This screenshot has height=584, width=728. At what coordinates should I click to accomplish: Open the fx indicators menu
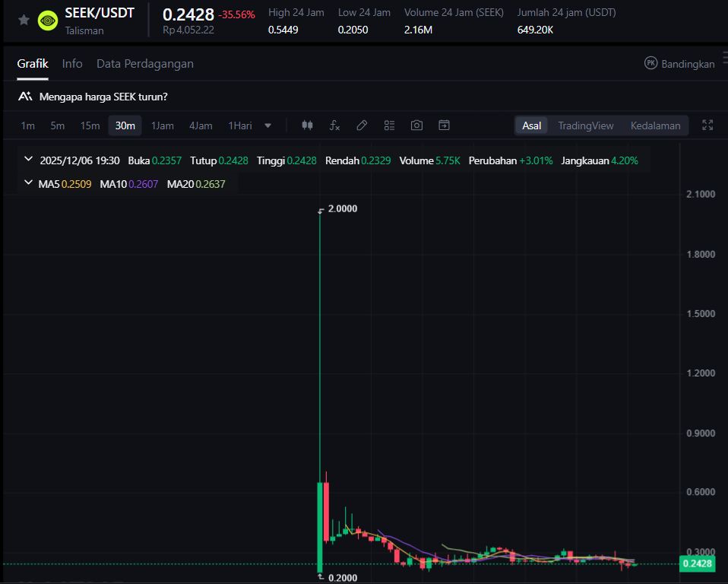coord(334,125)
